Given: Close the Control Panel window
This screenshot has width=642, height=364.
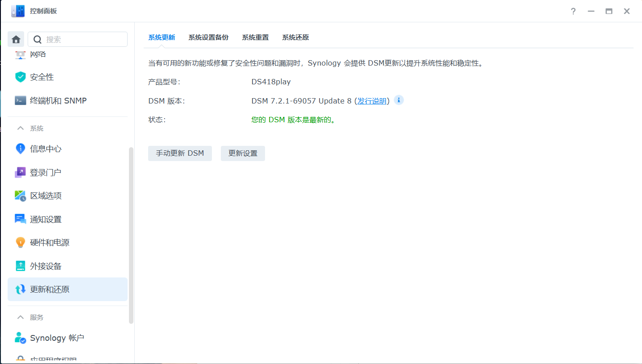Looking at the screenshot, I should pyautogui.click(x=627, y=11).
